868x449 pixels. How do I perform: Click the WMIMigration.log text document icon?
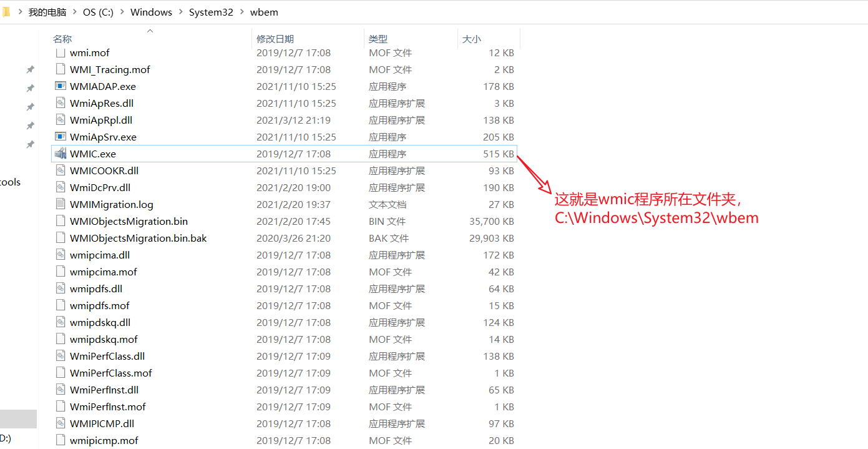coord(61,204)
